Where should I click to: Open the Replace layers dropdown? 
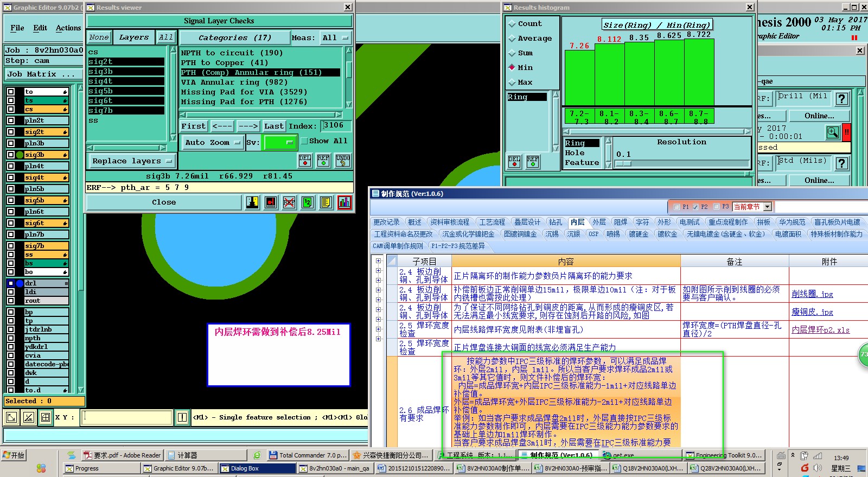coord(132,161)
